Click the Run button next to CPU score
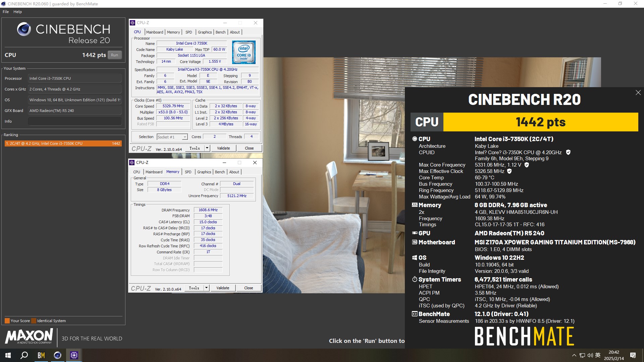The height and width of the screenshot is (362, 644). (x=114, y=55)
